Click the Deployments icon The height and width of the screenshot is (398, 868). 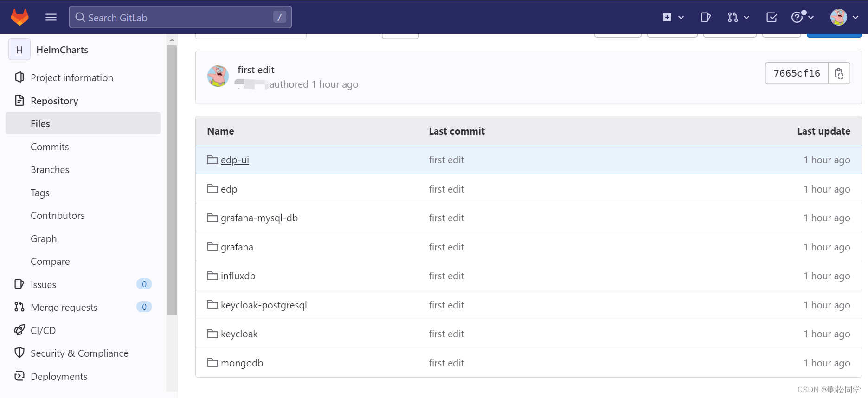click(x=19, y=376)
